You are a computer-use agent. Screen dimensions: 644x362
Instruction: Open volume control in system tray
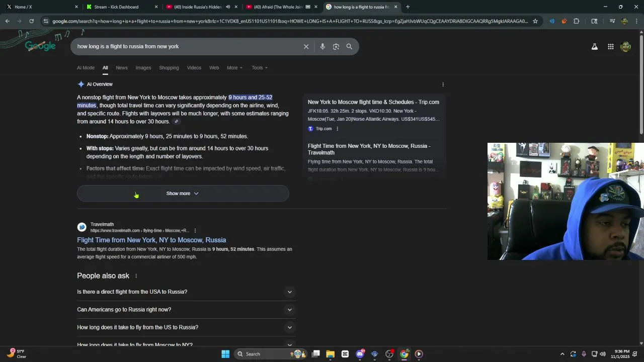(603, 354)
